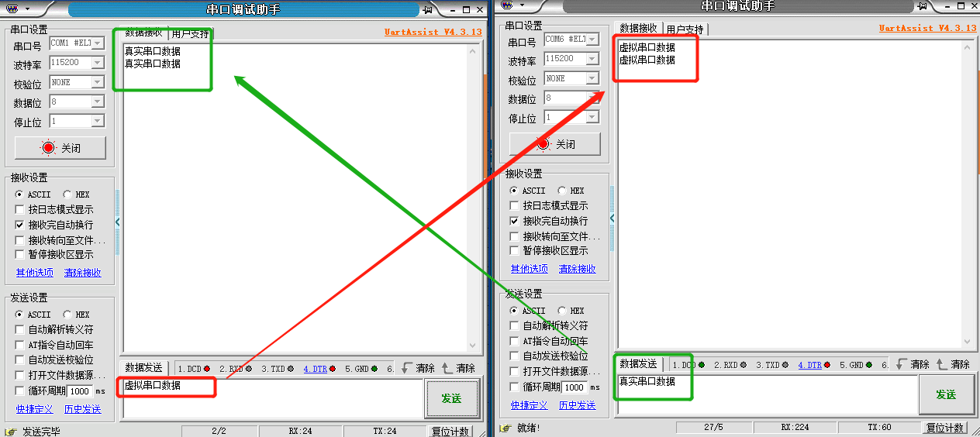Open the COM1 port dropdown
Viewport: 980px width, 437px height.
[x=97, y=43]
